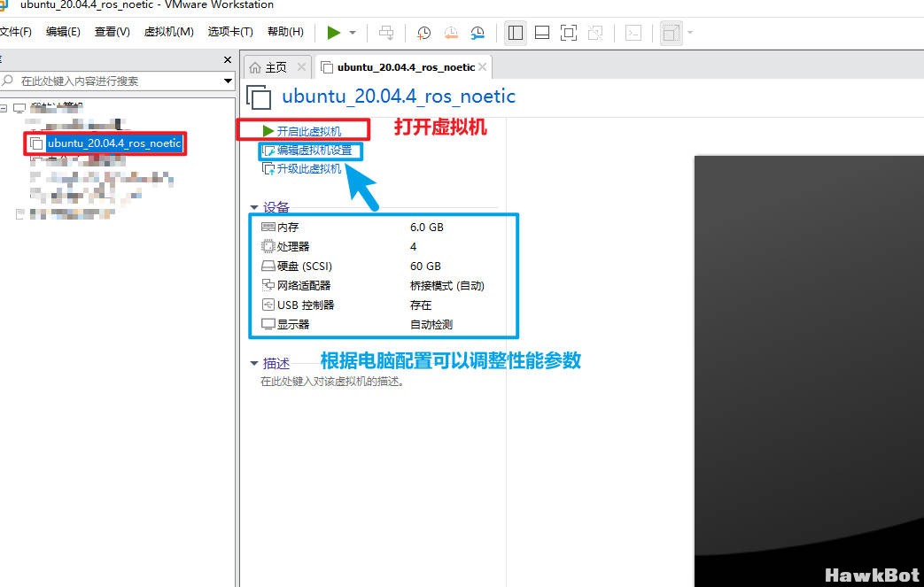Click the 存在 USB controller value
This screenshot has height=587, width=924.
[421, 305]
